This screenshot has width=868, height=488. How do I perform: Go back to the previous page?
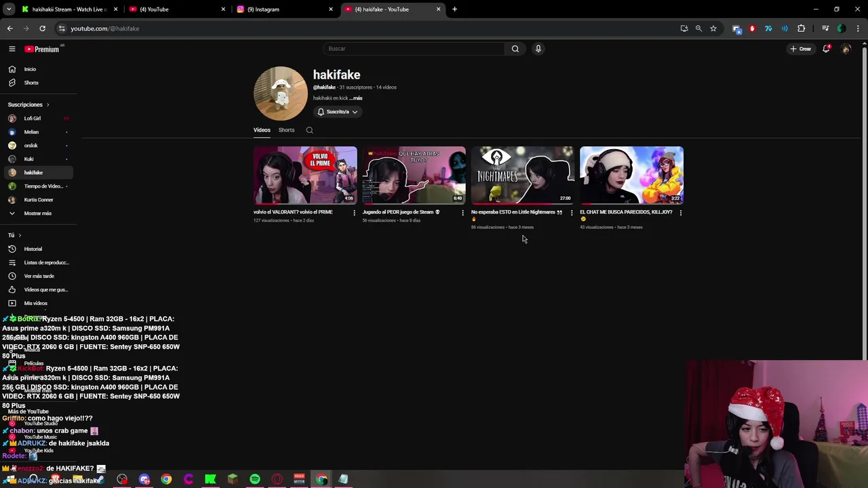pyautogui.click(x=9, y=28)
